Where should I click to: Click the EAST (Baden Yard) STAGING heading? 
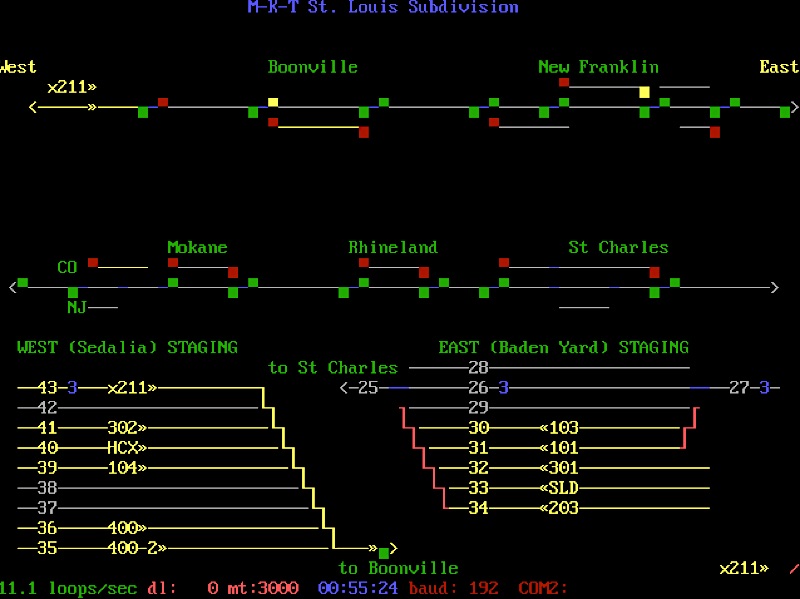[564, 347]
